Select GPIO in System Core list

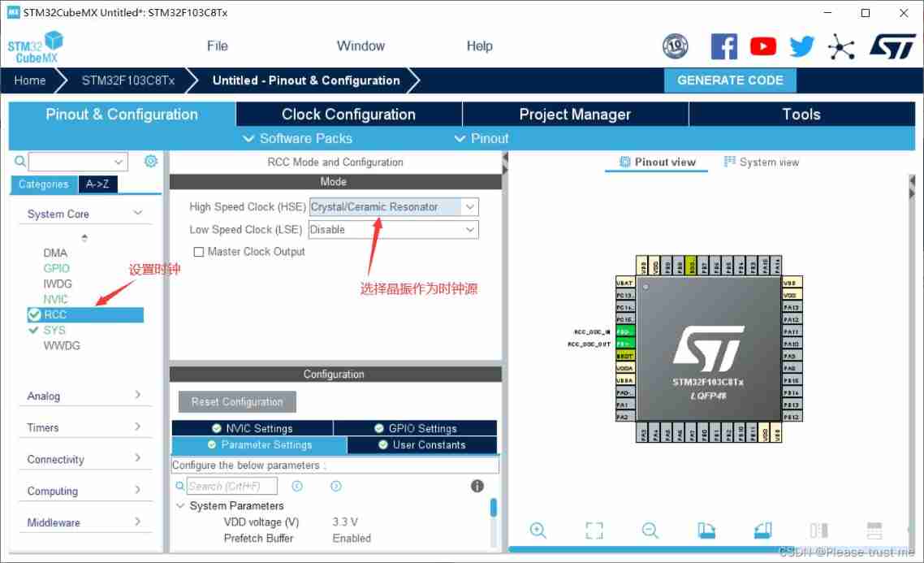click(56, 268)
